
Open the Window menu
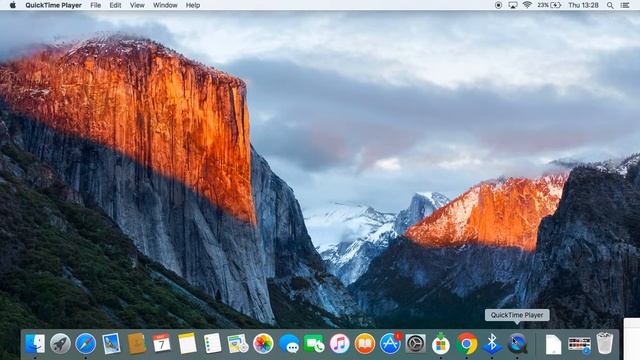click(x=165, y=5)
